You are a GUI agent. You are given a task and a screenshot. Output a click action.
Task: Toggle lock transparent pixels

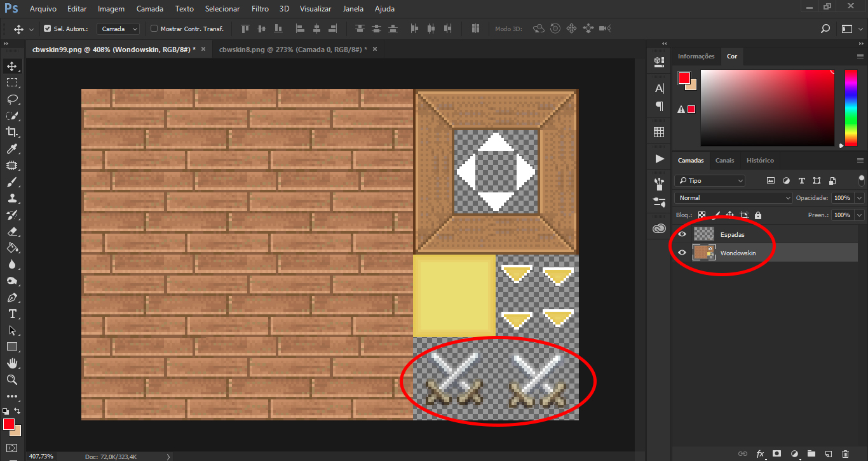[x=702, y=215]
